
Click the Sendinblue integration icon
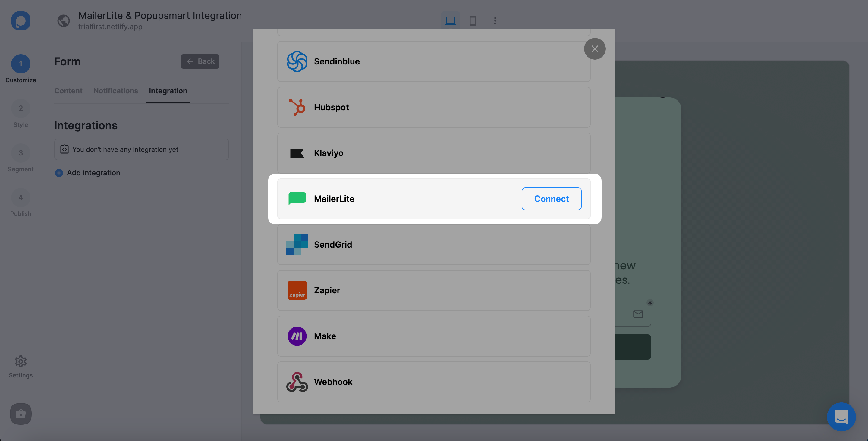pyautogui.click(x=297, y=61)
